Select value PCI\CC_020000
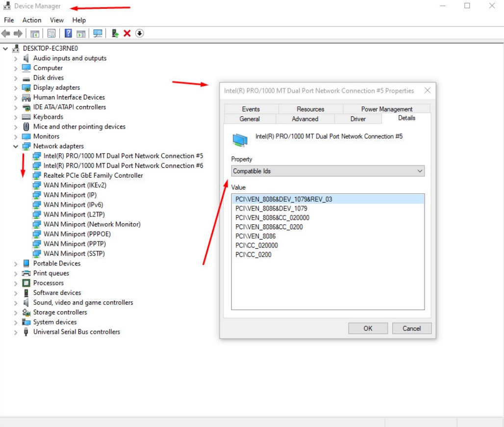 [x=256, y=245]
